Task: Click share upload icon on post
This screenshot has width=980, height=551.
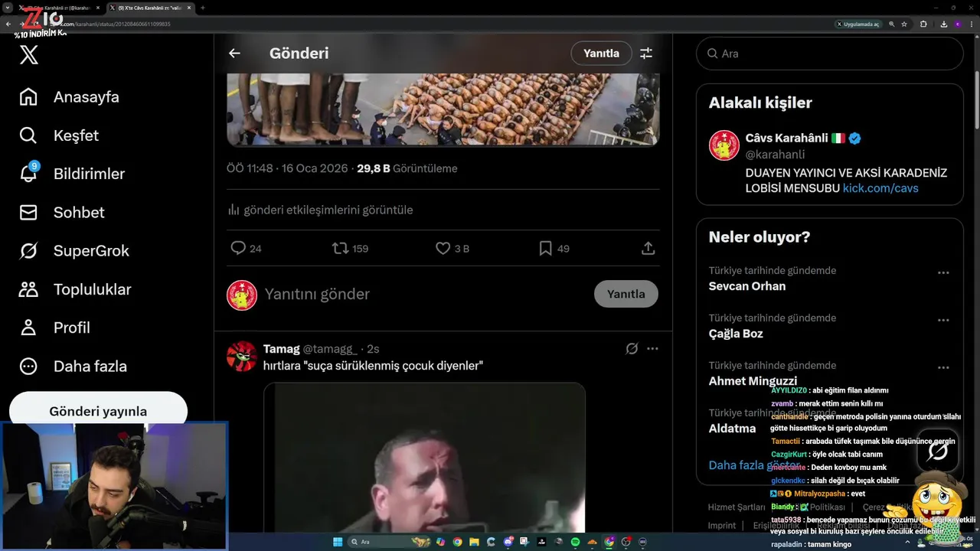Action: click(648, 248)
